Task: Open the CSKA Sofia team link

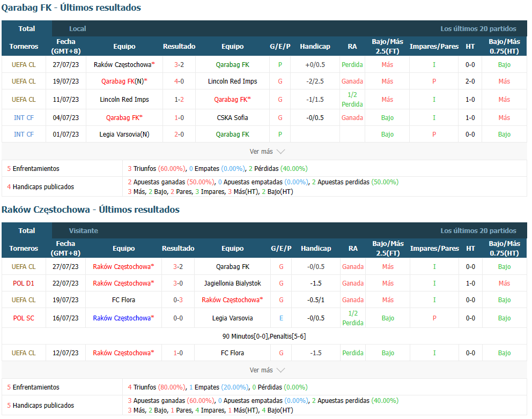Action: 232,118
